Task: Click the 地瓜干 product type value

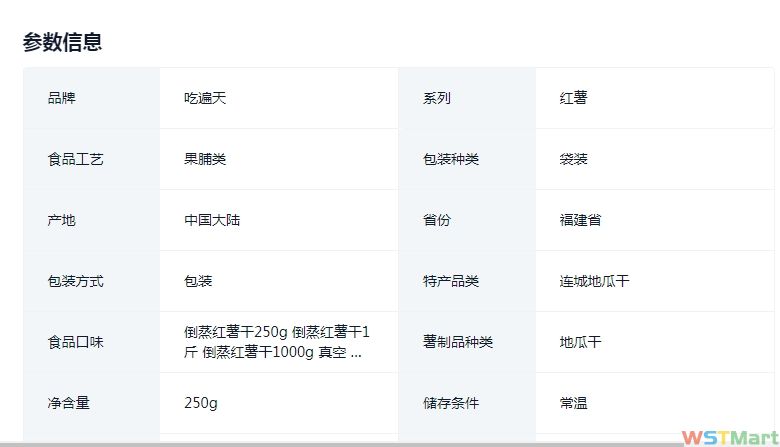Action: tap(580, 342)
